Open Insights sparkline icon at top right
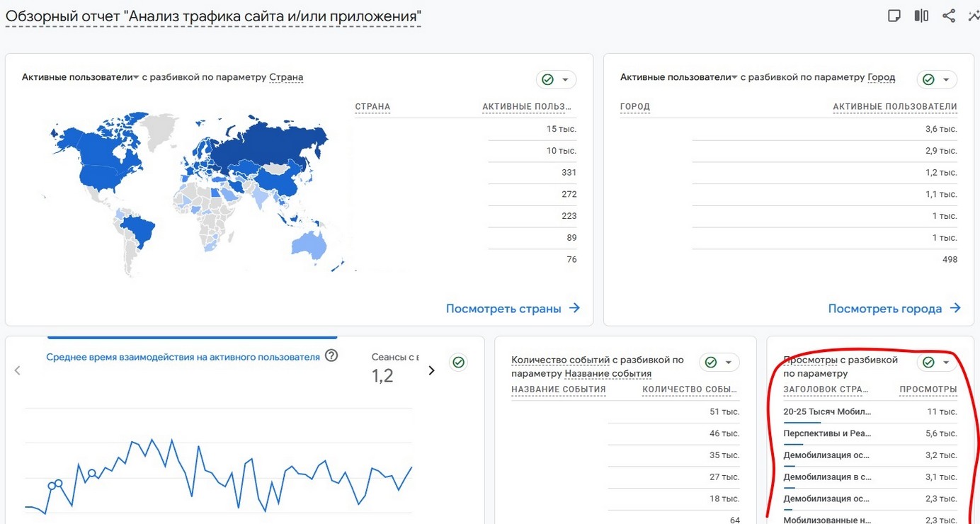Image resolution: width=980 pixels, height=524 pixels. click(974, 16)
